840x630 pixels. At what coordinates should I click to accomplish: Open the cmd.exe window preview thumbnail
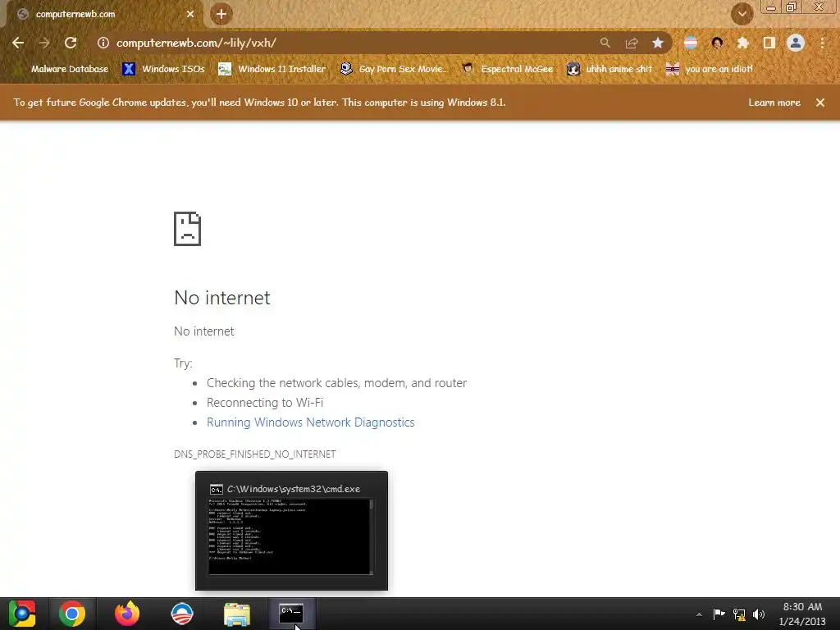[291, 536]
